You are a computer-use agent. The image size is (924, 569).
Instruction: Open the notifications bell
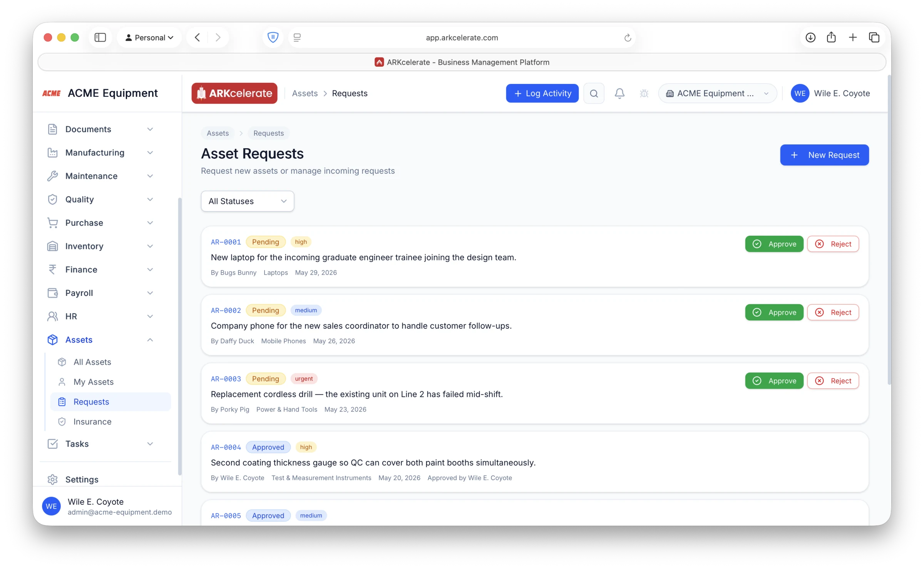click(x=619, y=93)
